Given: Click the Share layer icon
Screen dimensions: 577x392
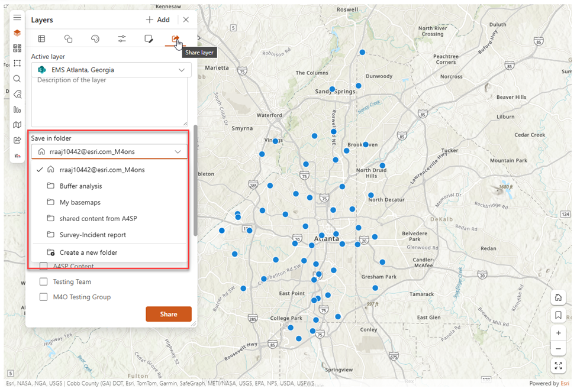Looking at the screenshot, I should pyautogui.click(x=175, y=38).
